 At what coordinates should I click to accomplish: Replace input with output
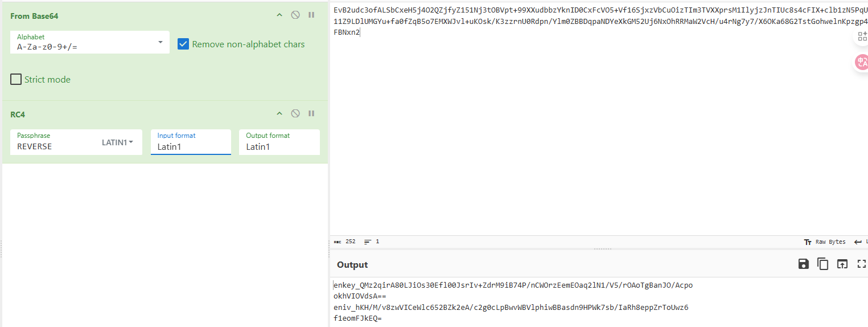[842, 264]
